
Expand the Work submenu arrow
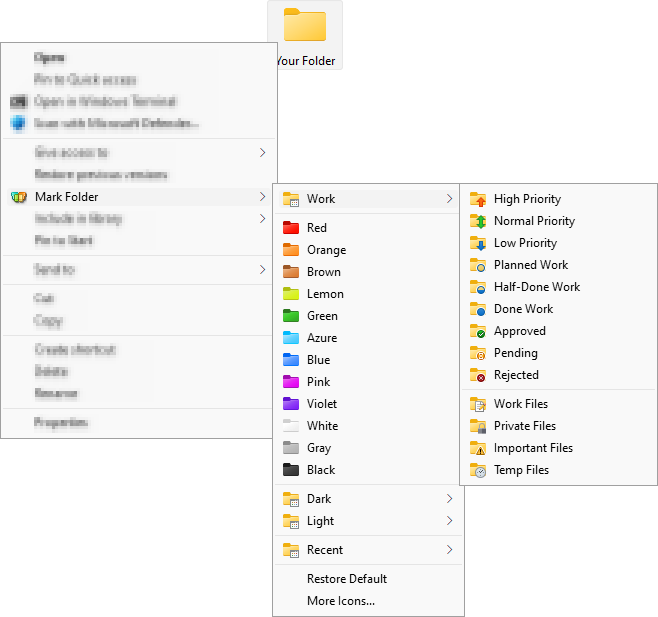449,199
